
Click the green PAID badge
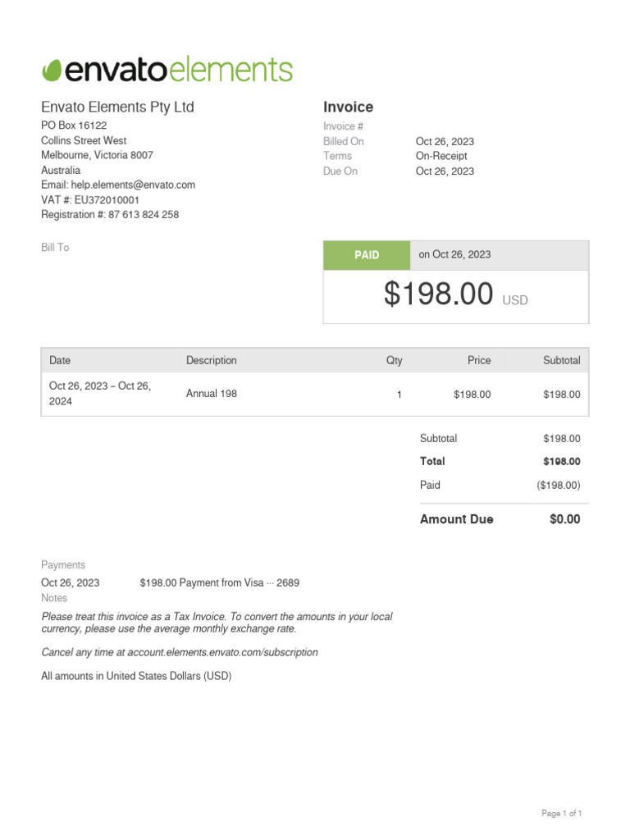[367, 255]
